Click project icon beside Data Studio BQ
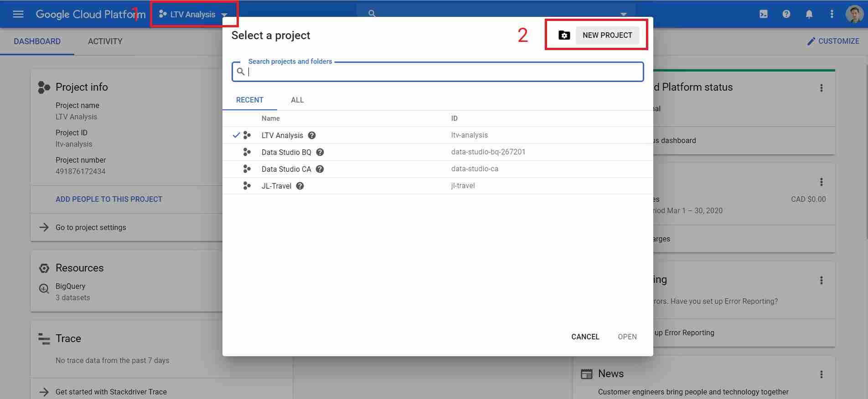 click(247, 152)
